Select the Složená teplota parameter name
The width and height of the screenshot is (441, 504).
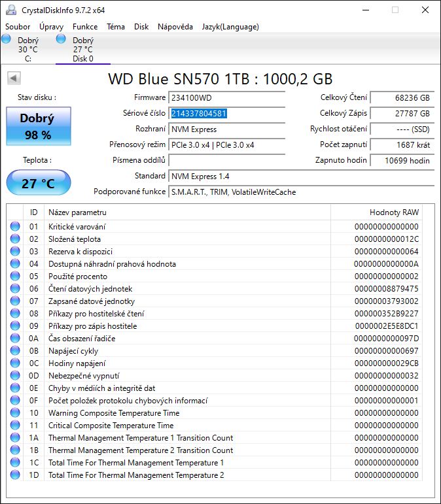click(x=75, y=239)
